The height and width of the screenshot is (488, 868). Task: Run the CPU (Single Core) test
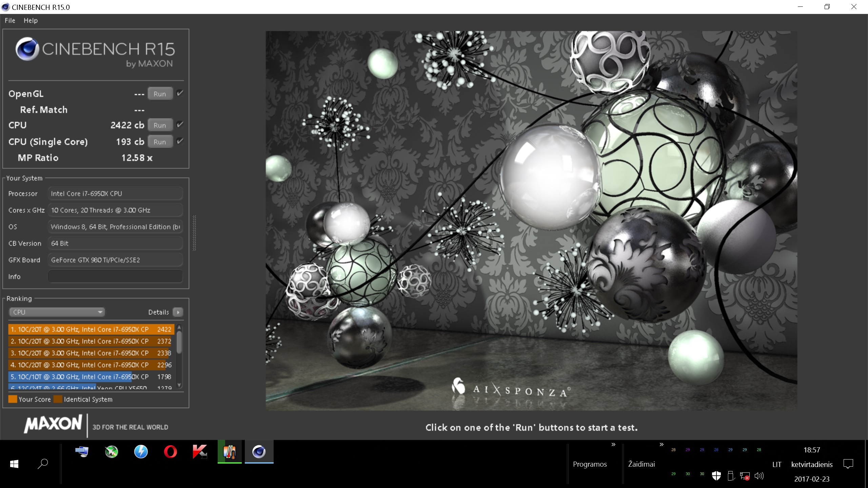(160, 142)
